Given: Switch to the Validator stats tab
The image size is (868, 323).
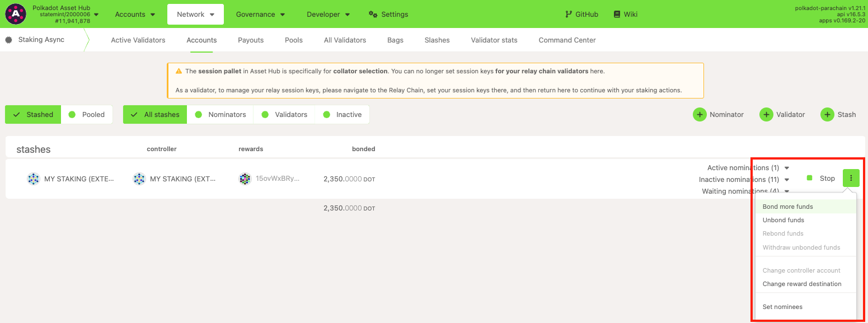Looking at the screenshot, I should pyautogui.click(x=494, y=40).
